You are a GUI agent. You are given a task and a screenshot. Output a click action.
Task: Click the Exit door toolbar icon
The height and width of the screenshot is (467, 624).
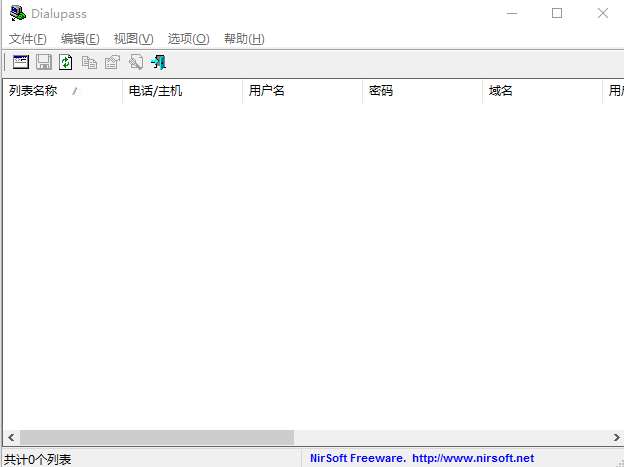[x=158, y=63]
